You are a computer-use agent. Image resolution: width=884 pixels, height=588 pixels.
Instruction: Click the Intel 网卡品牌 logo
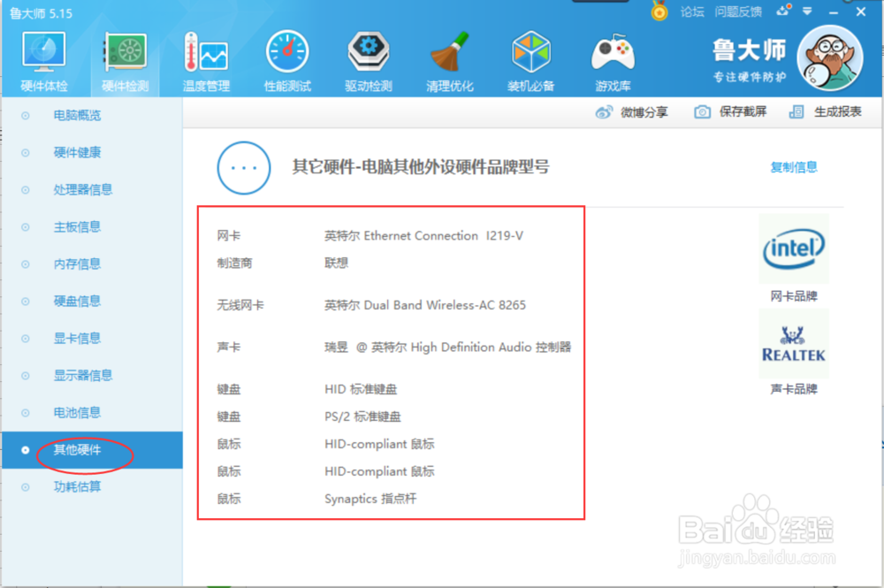point(793,248)
